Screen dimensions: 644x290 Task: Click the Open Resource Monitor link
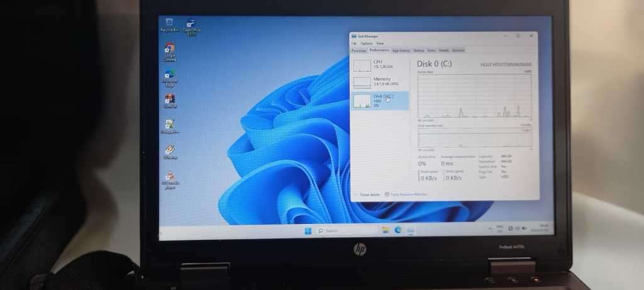[x=406, y=194]
